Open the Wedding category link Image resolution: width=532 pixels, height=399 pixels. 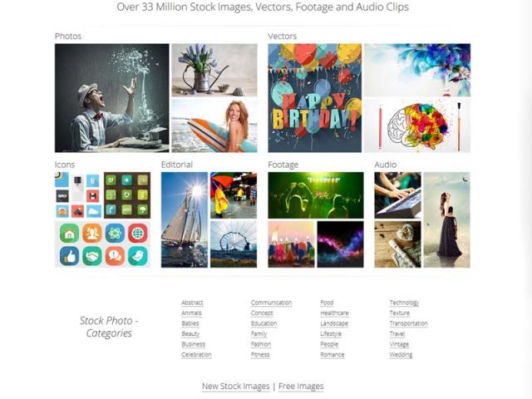[x=401, y=355]
